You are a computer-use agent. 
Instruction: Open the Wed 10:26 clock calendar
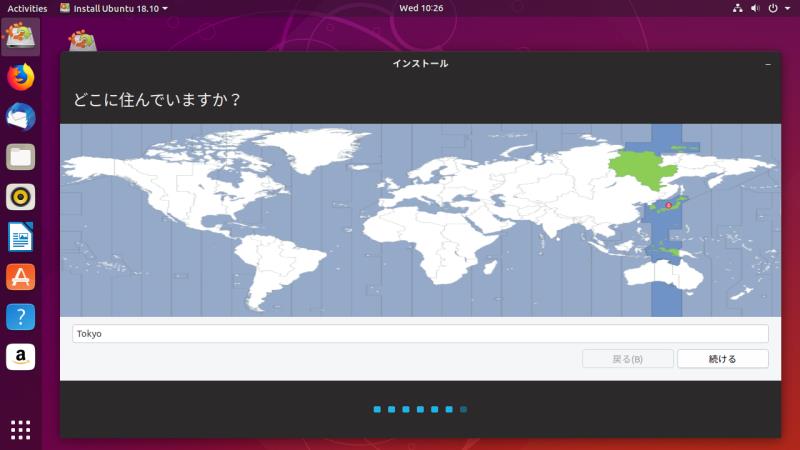pos(421,8)
